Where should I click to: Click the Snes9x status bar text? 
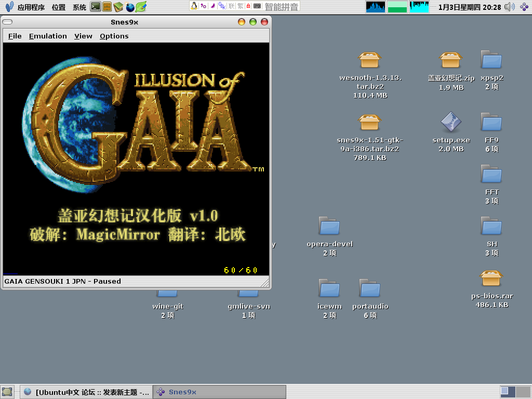tap(63, 281)
